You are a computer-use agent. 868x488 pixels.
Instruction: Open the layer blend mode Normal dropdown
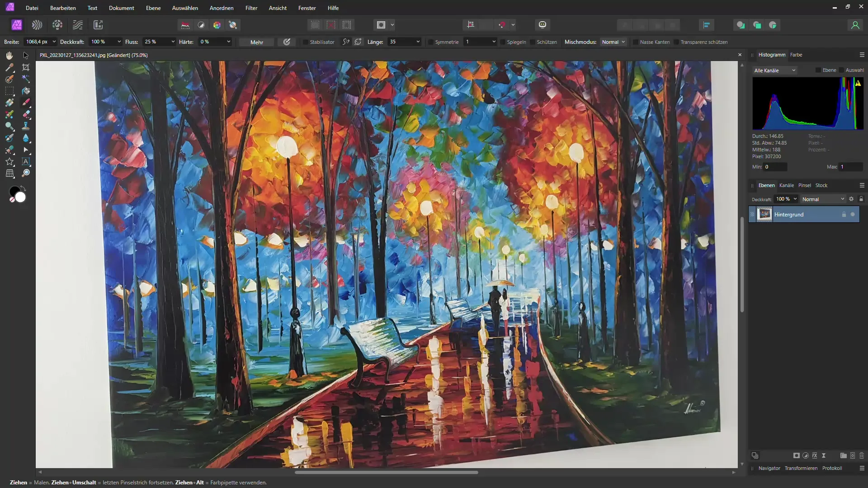(823, 199)
